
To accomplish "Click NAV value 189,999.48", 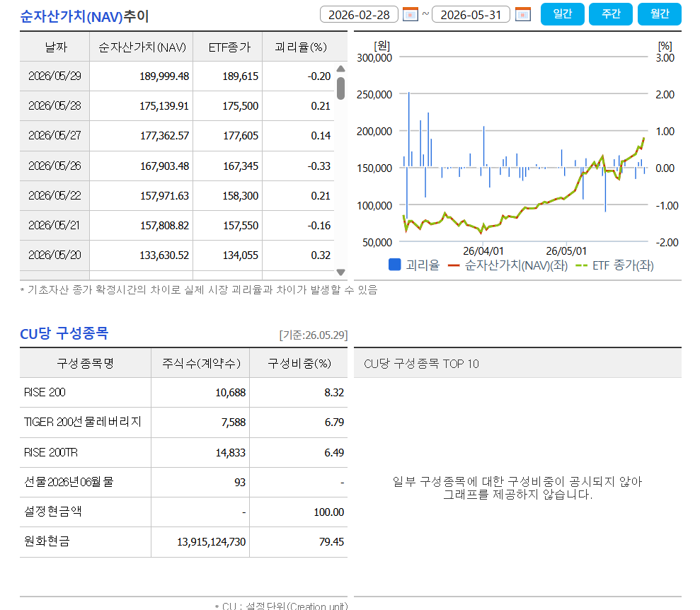I will 164,76.
